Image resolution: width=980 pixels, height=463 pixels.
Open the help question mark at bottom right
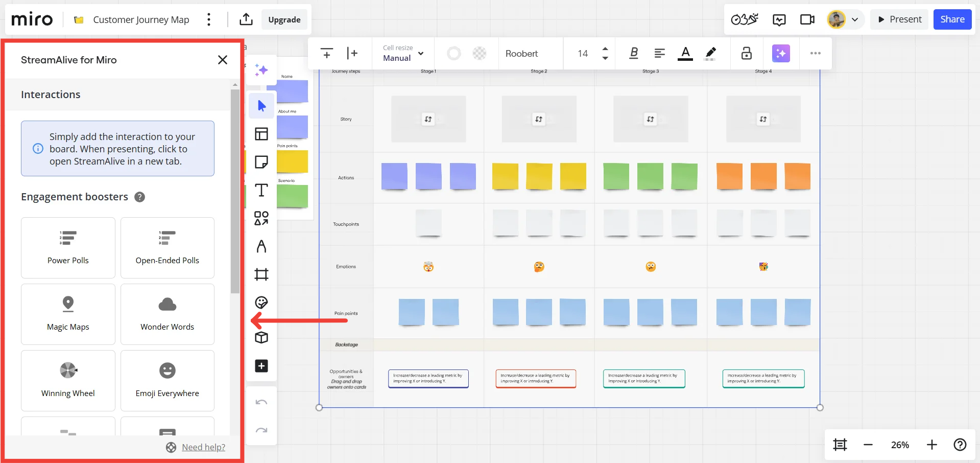tap(960, 445)
